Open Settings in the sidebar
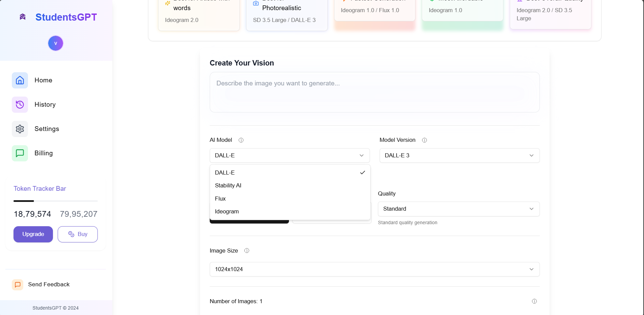Image resolution: width=644 pixels, height=315 pixels. [x=47, y=129]
